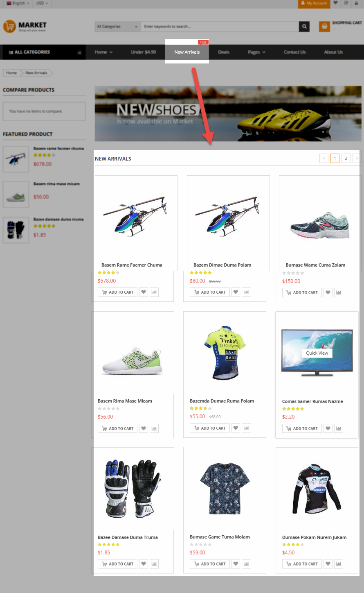Go to the New Arrivals tab
The image size is (364, 593).
(x=187, y=52)
